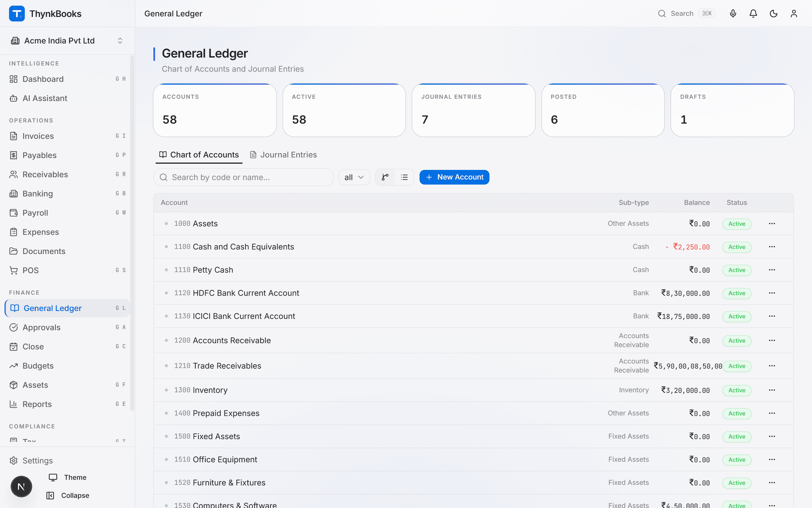This screenshot has width=812, height=508.
Task: Click the sidebar scrollbar
Action: [132, 233]
